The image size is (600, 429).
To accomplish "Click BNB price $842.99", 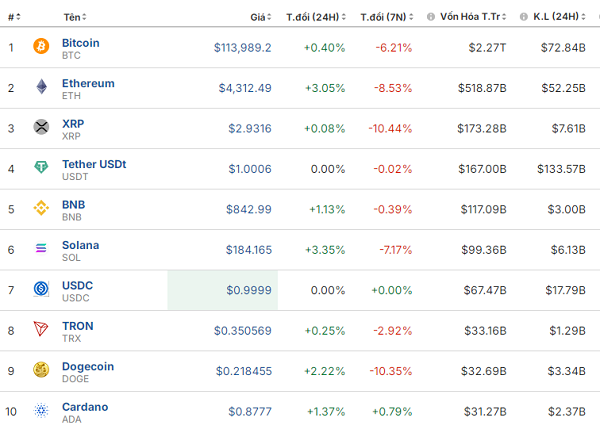I will 249,209.
